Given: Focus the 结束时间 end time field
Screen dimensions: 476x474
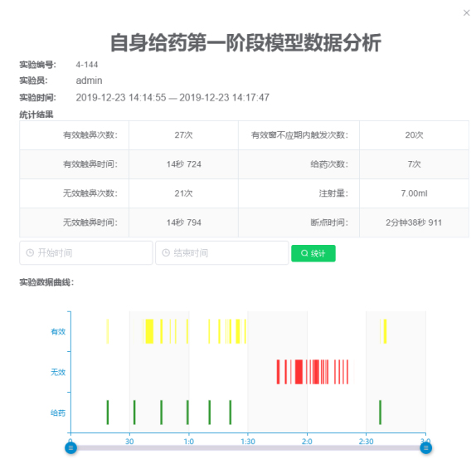Looking at the screenshot, I should click(x=222, y=253).
